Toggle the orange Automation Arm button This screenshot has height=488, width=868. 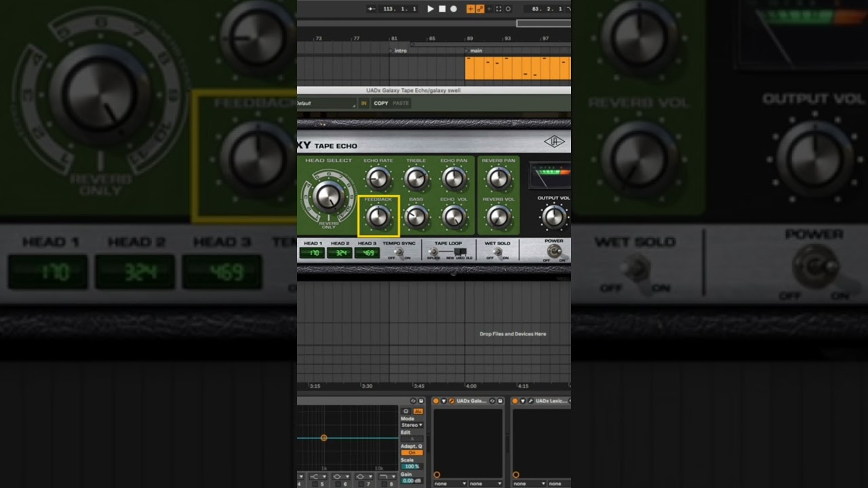(x=480, y=9)
